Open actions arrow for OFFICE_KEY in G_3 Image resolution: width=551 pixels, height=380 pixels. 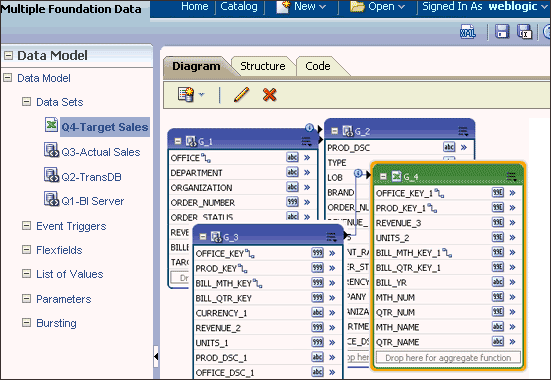332,253
